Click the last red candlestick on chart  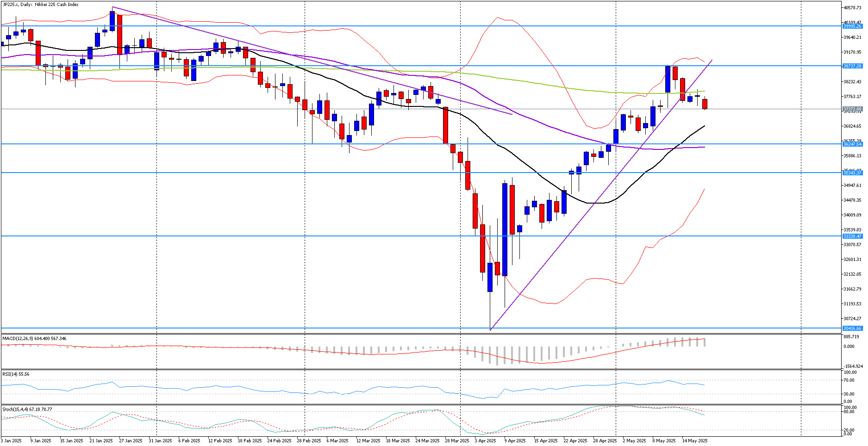pyautogui.click(x=705, y=104)
